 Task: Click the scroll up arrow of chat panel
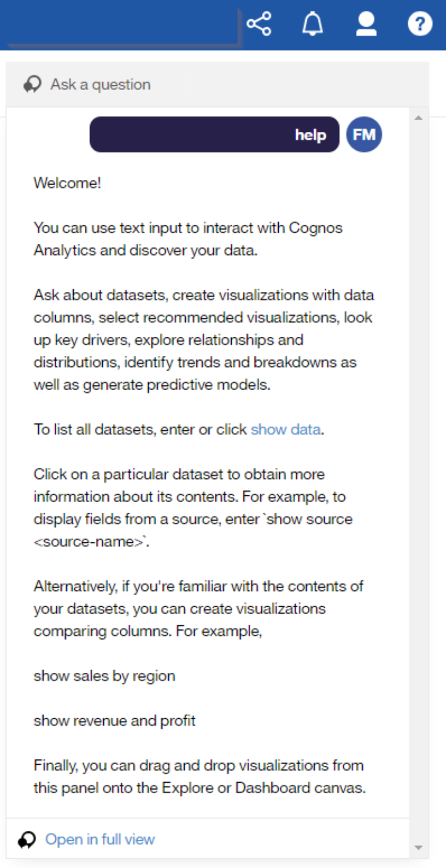coord(418,118)
